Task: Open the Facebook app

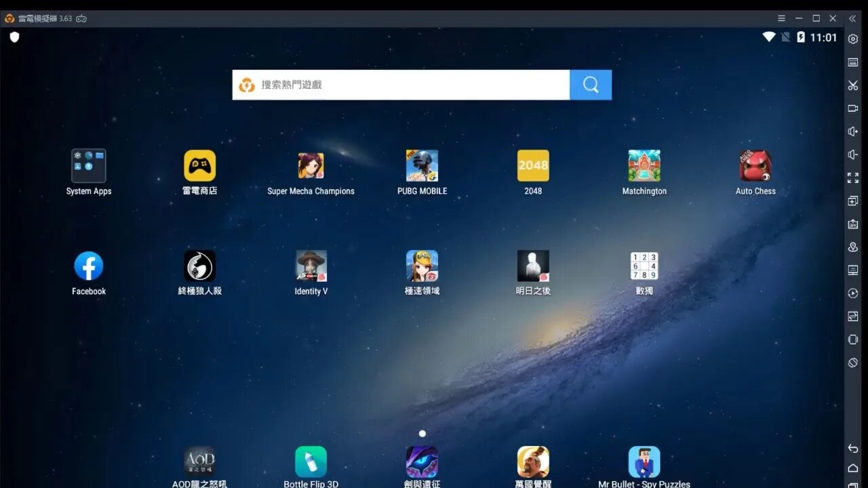Action: 89,266
